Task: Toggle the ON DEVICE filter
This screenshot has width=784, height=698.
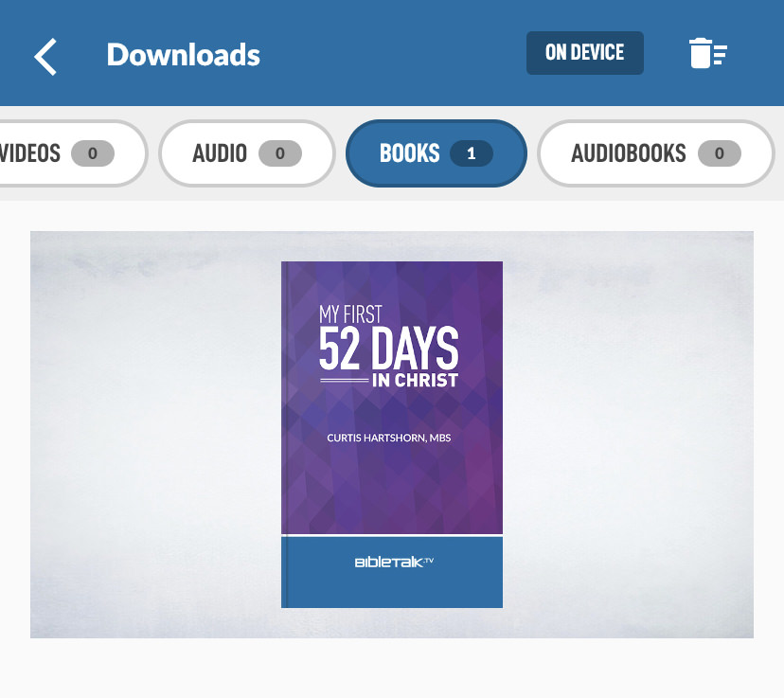Action: [x=584, y=52]
